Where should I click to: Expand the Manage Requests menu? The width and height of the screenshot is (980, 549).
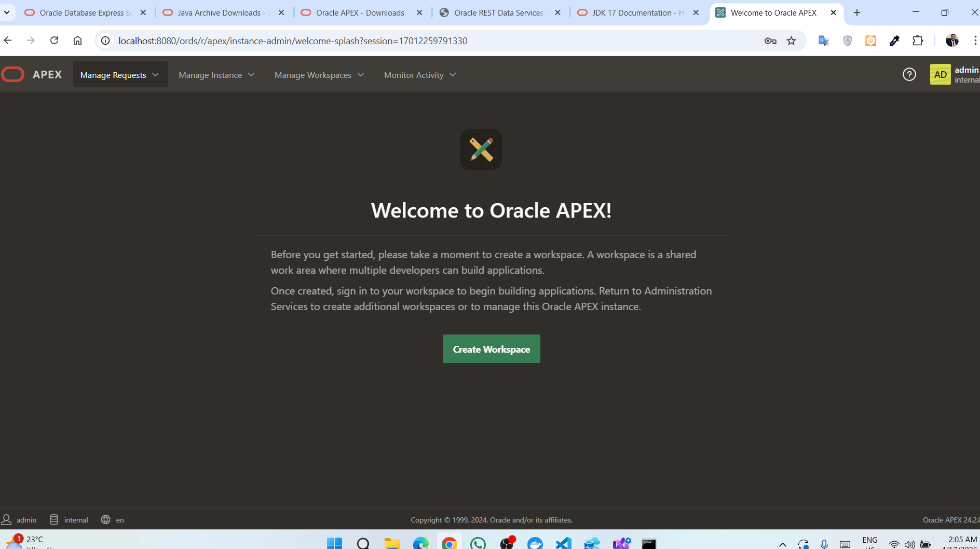120,75
